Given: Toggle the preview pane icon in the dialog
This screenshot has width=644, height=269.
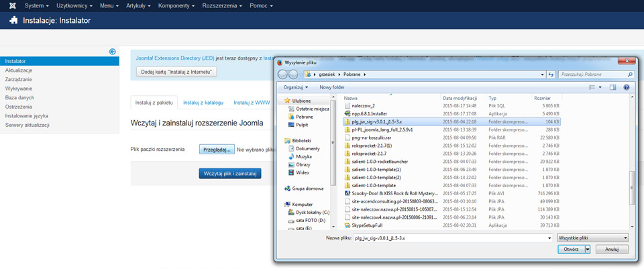Looking at the screenshot, I should pos(613,87).
